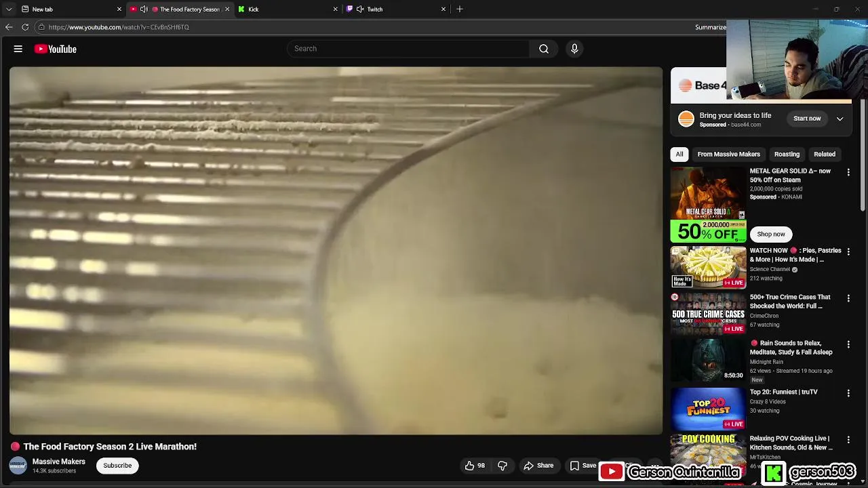Click 'CrimeChron' channel name
Screen dimensions: 868x488
(764, 316)
